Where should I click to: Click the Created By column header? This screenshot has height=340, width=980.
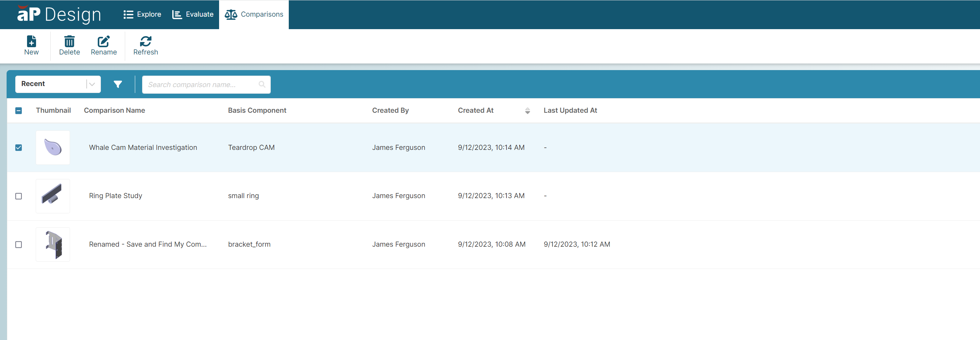click(390, 110)
